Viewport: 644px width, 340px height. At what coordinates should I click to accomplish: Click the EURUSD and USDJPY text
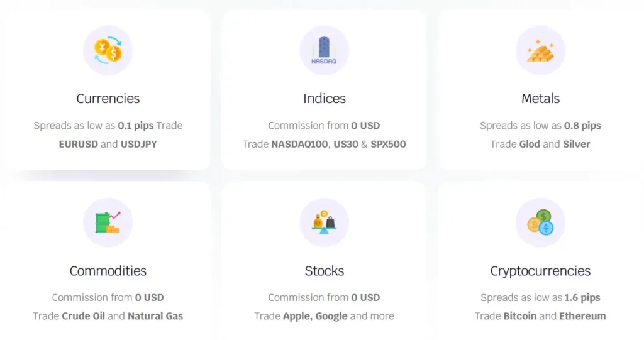point(108,144)
